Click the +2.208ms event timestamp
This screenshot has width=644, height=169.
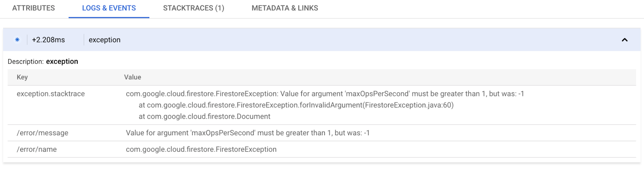pos(48,40)
